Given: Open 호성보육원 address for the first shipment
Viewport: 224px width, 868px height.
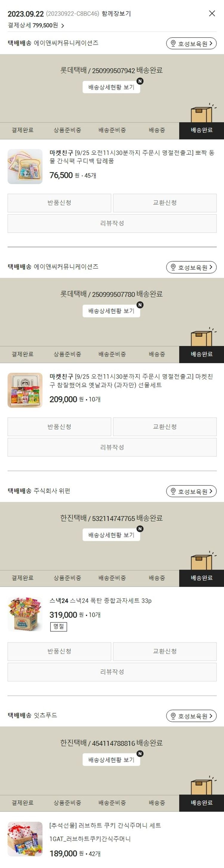Looking at the screenshot, I should 191,43.
